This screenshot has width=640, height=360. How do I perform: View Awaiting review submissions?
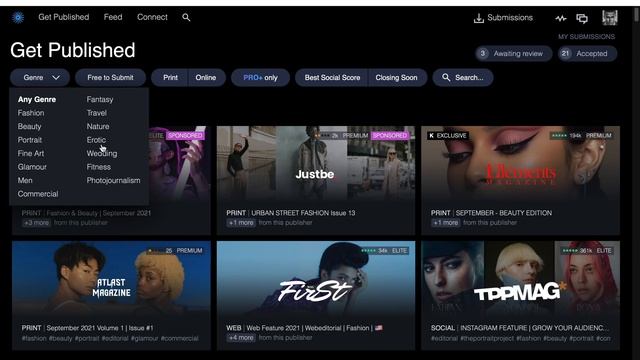tap(513, 53)
